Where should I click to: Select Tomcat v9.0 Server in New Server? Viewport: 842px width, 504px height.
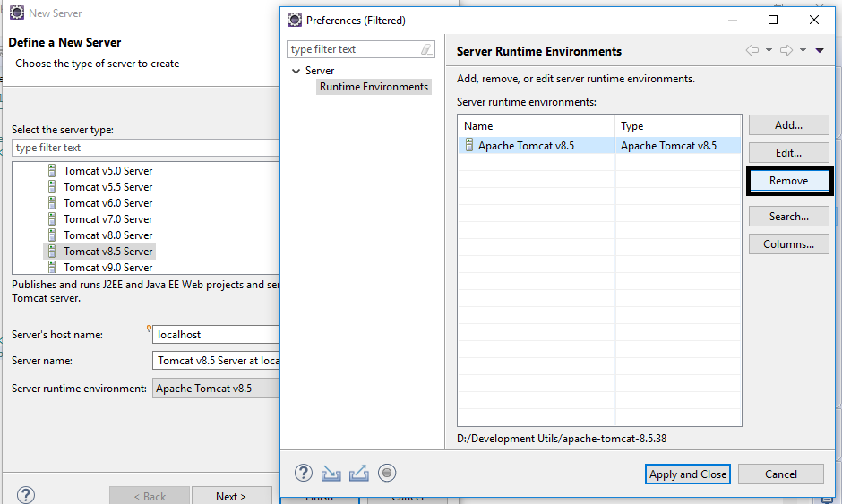coord(107,268)
